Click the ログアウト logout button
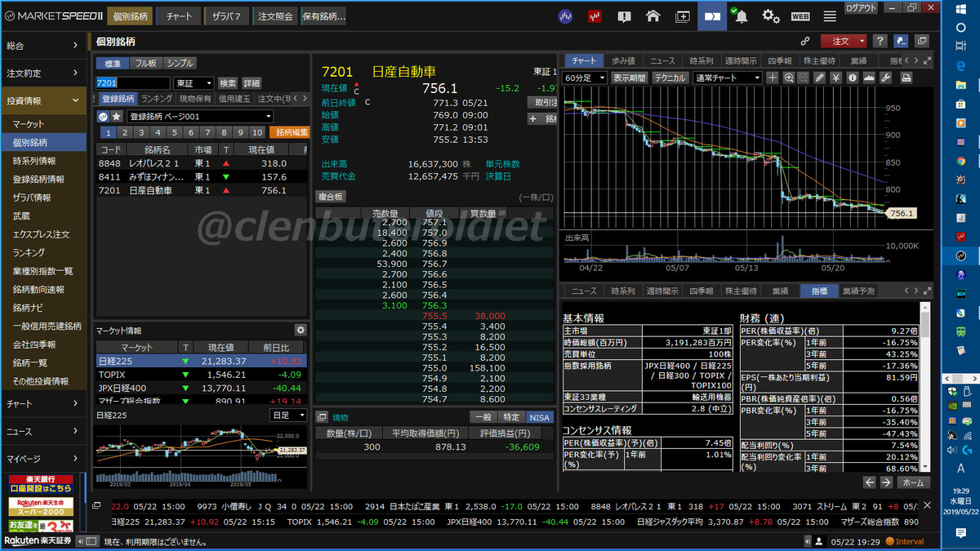 click(x=861, y=7)
